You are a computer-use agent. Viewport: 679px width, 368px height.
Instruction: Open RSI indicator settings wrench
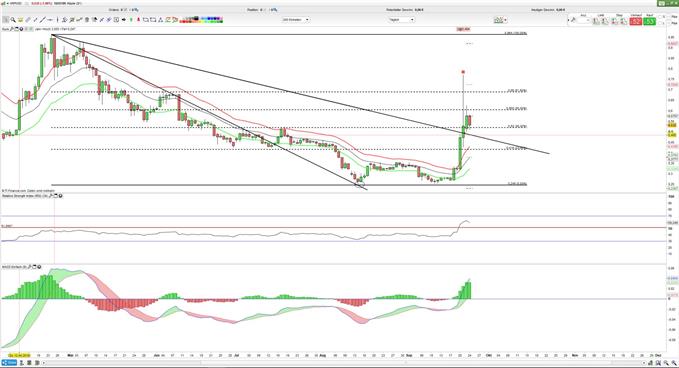coord(51,196)
